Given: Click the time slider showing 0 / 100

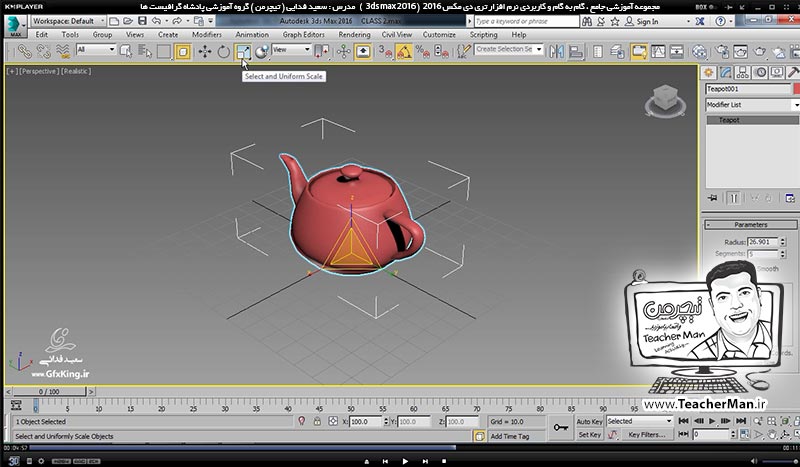Looking at the screenshot, I should (x=49, y=391).
